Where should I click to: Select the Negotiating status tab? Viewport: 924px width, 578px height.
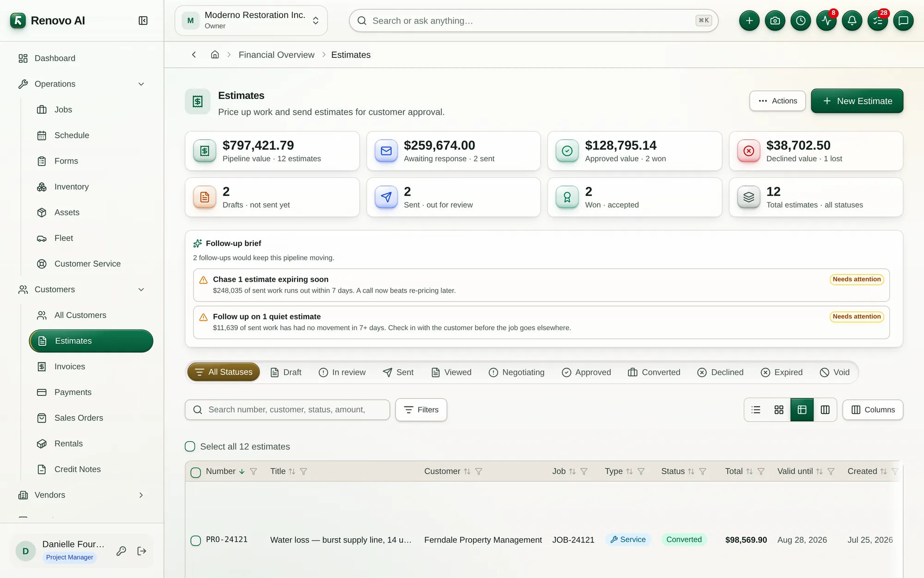point(517,372)
